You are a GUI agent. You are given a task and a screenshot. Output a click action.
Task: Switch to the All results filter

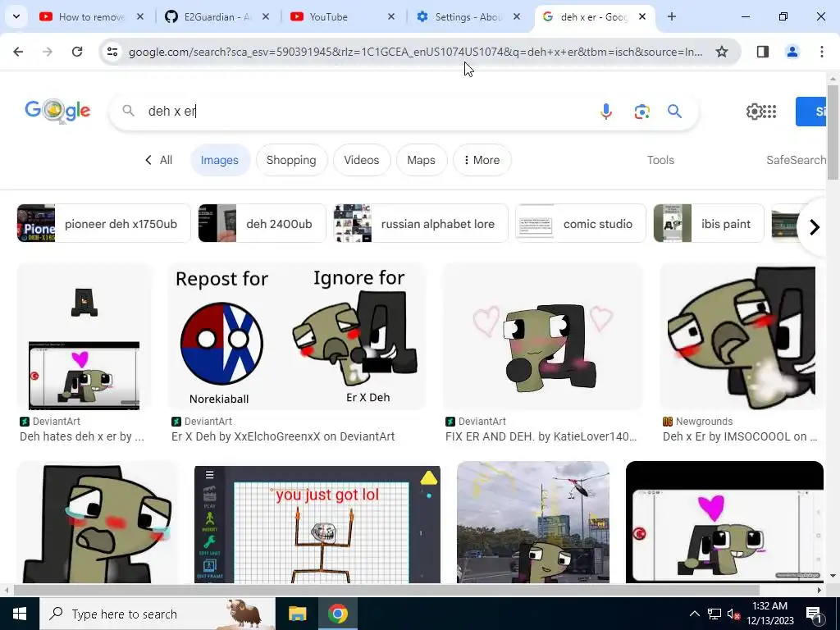pos(159,160)
